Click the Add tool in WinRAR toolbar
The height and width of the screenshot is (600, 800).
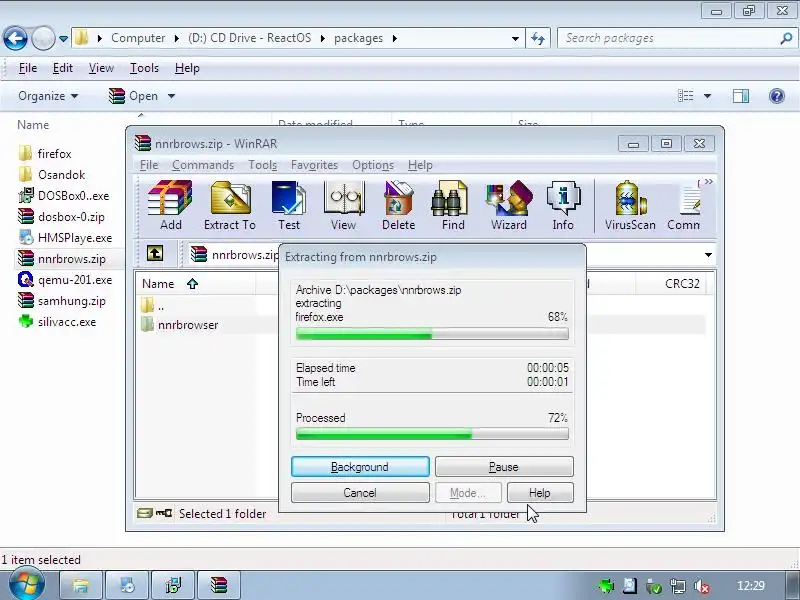[x=170, y=206]
